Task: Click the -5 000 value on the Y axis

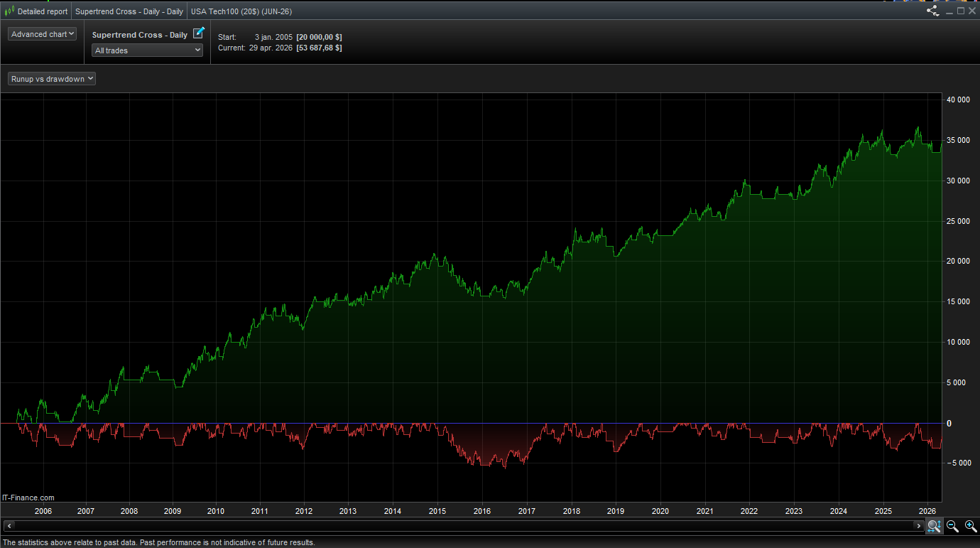Action: (x=958, y=463)
